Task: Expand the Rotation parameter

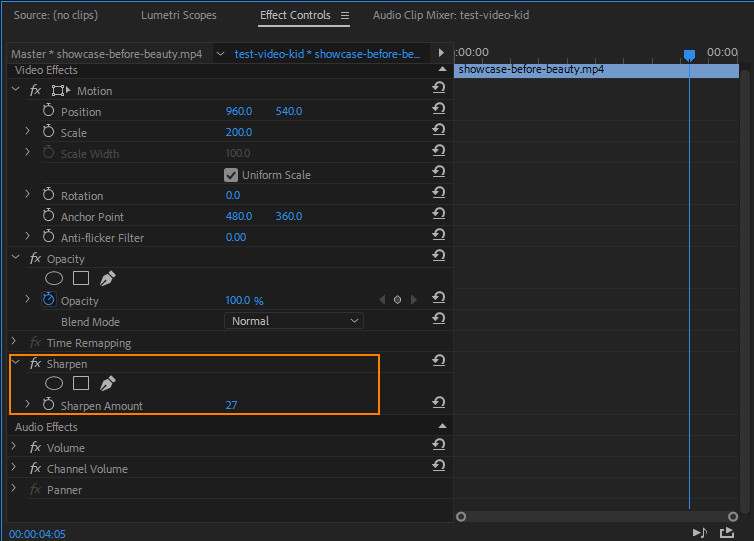Action: pyautogui.click(x=27, y=194)
